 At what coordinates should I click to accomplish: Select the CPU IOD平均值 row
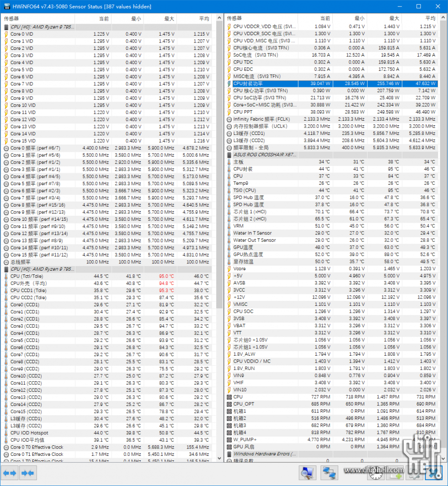[107, 440]
